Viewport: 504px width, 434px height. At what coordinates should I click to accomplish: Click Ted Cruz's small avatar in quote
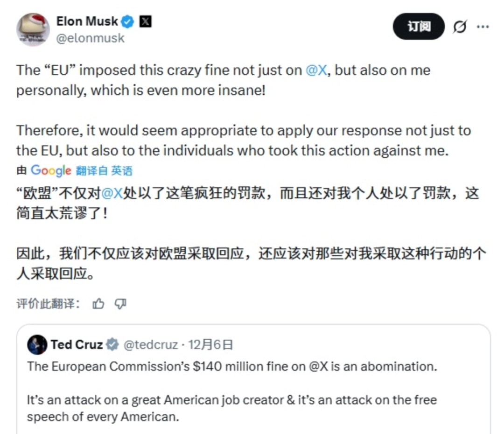[x=37, y=345]
